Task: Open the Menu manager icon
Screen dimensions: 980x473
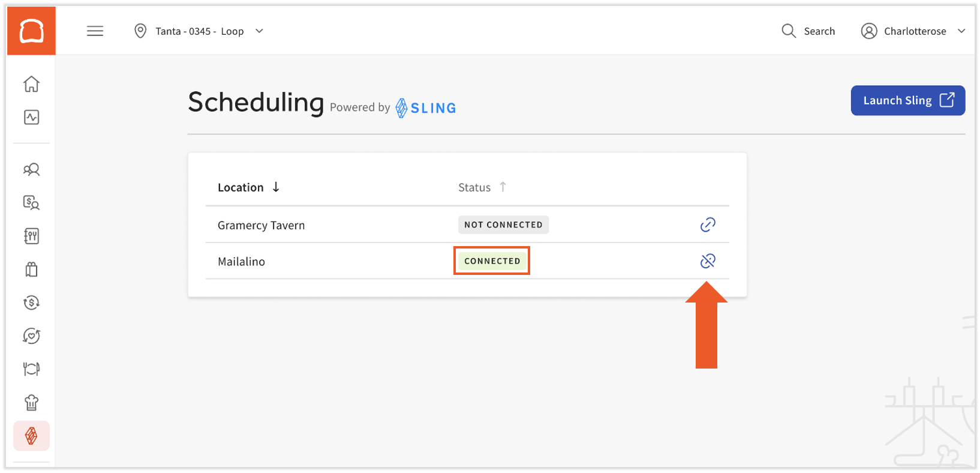Action: point(31,236)
